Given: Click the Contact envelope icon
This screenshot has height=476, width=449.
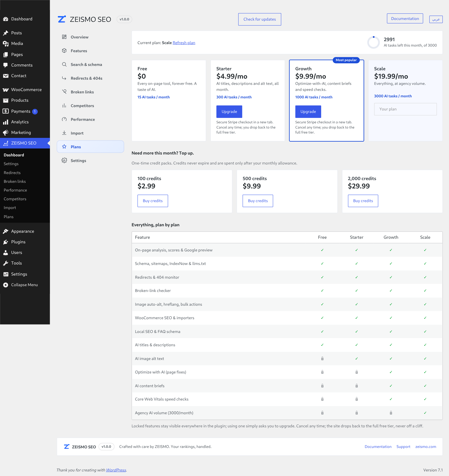Looking at the screenshot, I should (x=6, y=76).
